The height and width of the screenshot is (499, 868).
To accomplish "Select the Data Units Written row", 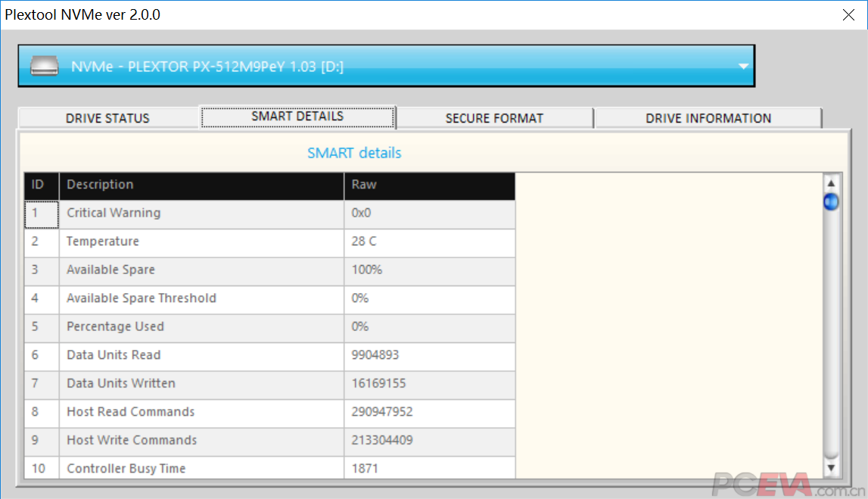I will (269, 385).
